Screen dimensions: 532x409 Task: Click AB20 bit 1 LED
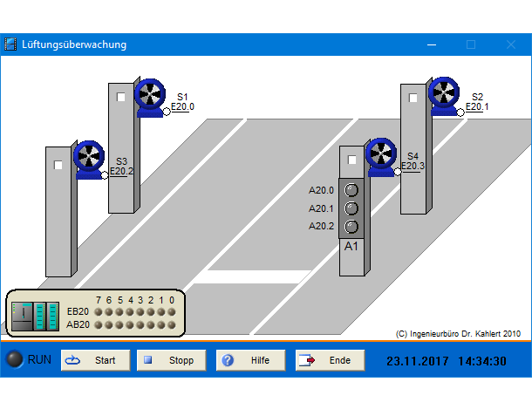161,325
